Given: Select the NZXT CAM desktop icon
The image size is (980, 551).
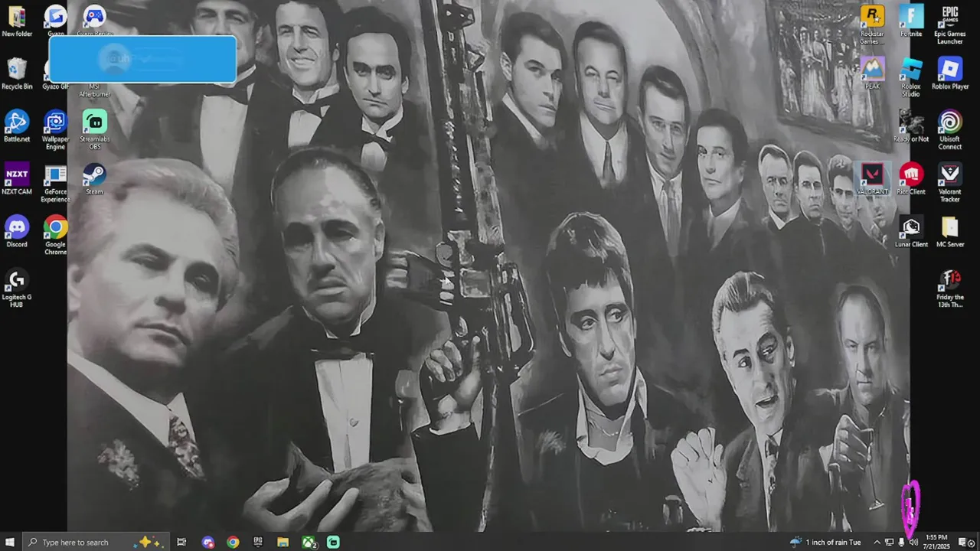Looking at the screenshot, I should click(x=17, y=180).
